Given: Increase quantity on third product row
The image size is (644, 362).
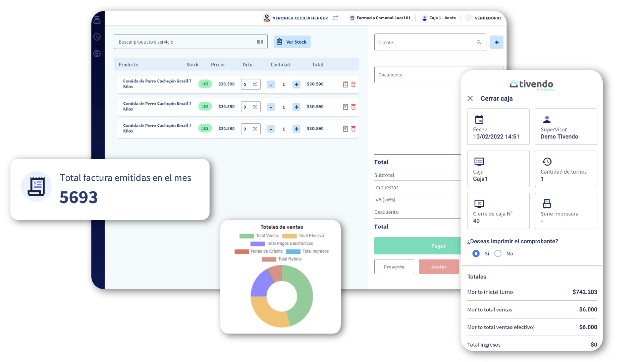Looking at the screenshot, I should tap(297, 129).
